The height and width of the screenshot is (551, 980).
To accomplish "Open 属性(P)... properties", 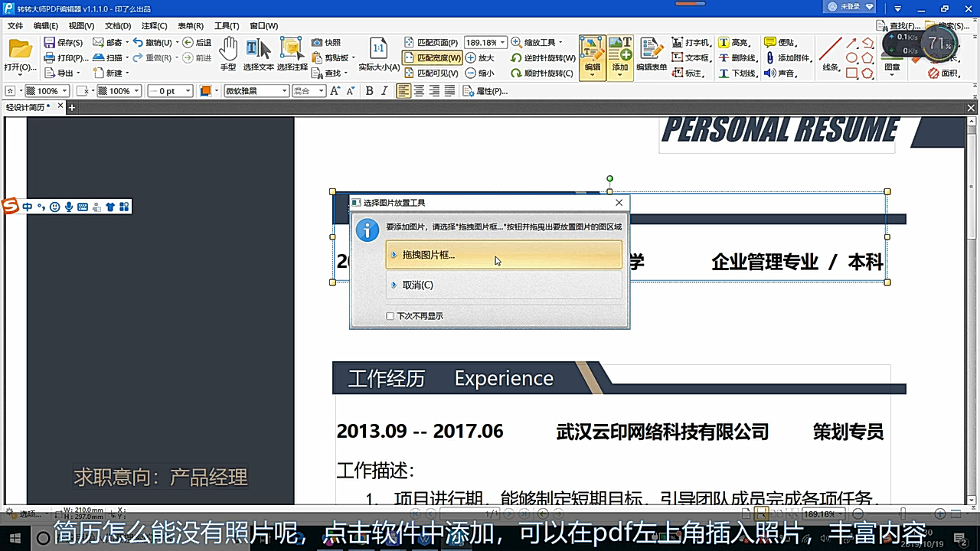I will (485, 91).
